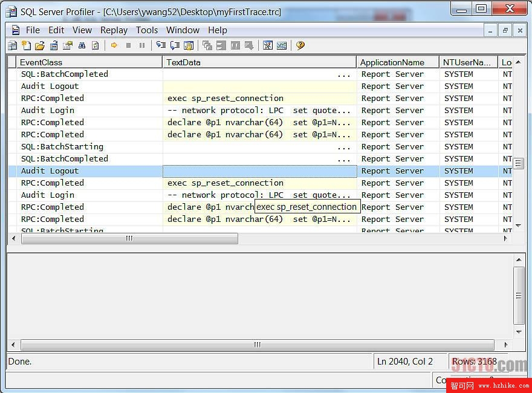Open a trace file with the folder icon
This screenshot has width=532, height=393.
[x=40, y=45]
